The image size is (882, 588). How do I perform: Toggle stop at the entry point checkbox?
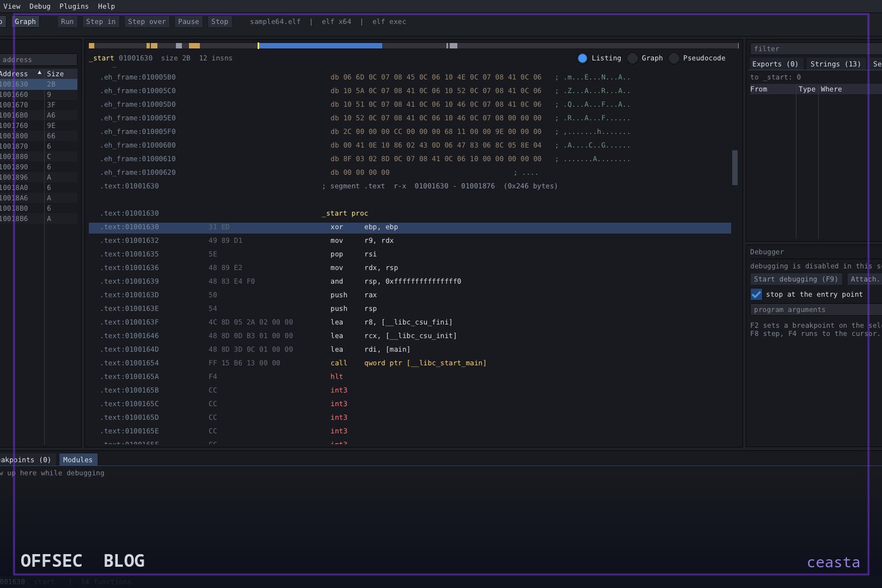coord(756,295)
